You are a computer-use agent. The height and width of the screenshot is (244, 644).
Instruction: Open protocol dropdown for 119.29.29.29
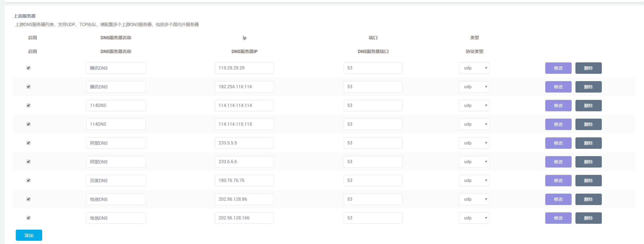(x=474, y=68)
